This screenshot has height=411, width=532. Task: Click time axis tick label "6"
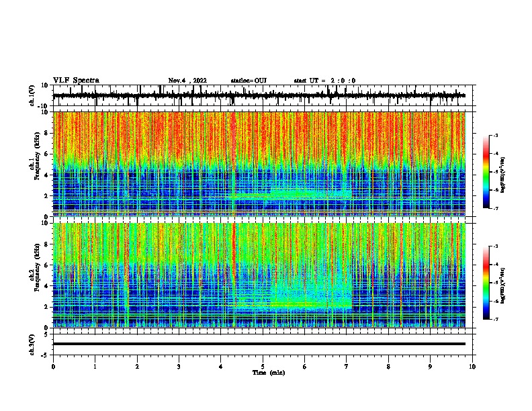point(305,367)
